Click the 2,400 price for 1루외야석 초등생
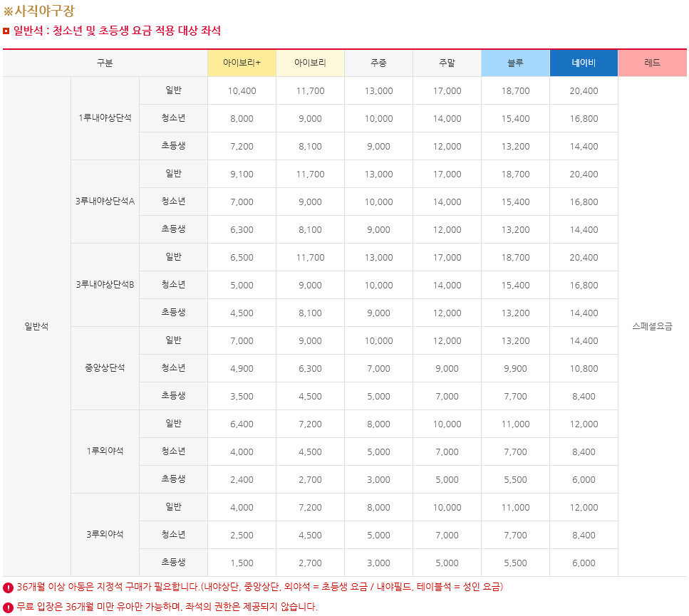Screen dimensions: 689x616 click(x=242, y=480)
